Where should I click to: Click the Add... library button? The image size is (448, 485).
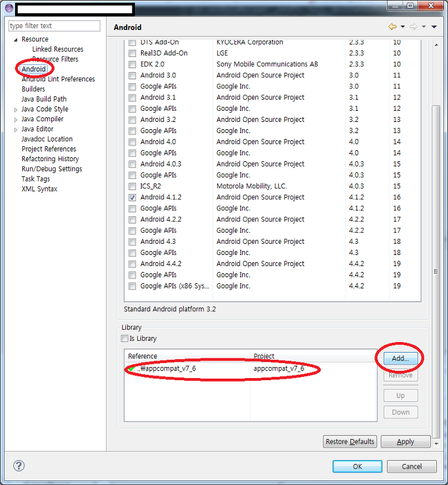tap(401, 359)
